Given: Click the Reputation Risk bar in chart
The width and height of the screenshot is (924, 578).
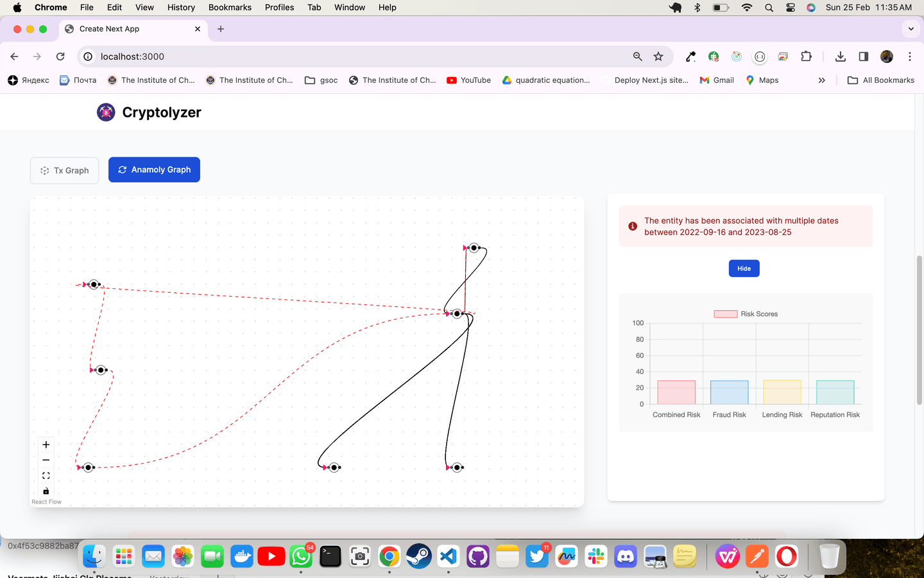Looking at the screenshot, I should [x=835, y=392].
